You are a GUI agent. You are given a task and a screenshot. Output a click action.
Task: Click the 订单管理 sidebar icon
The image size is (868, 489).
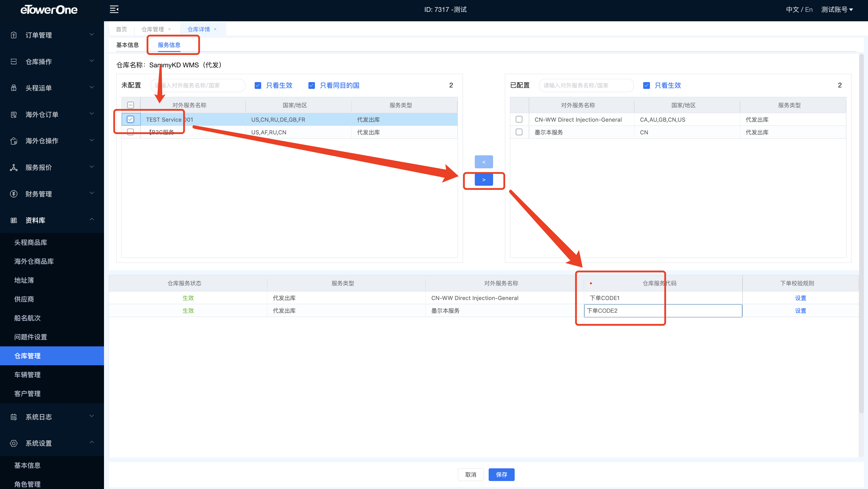point(14,35)
